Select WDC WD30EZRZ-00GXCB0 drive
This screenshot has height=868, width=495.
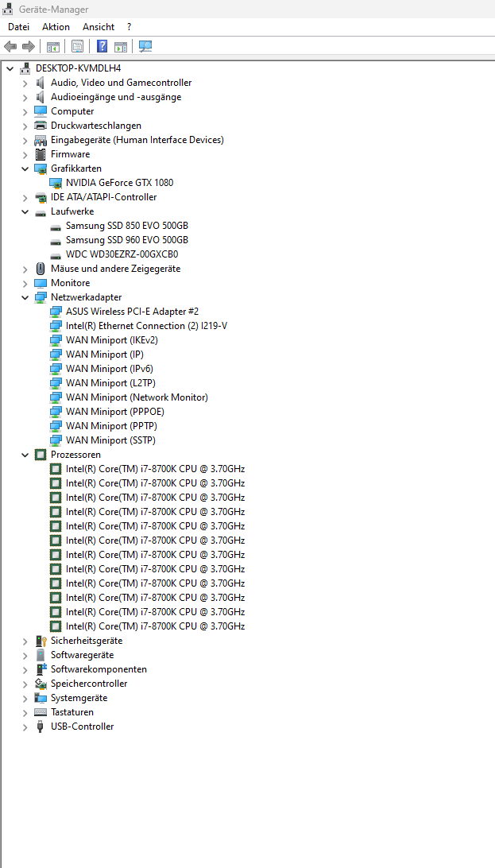point(122,254)
